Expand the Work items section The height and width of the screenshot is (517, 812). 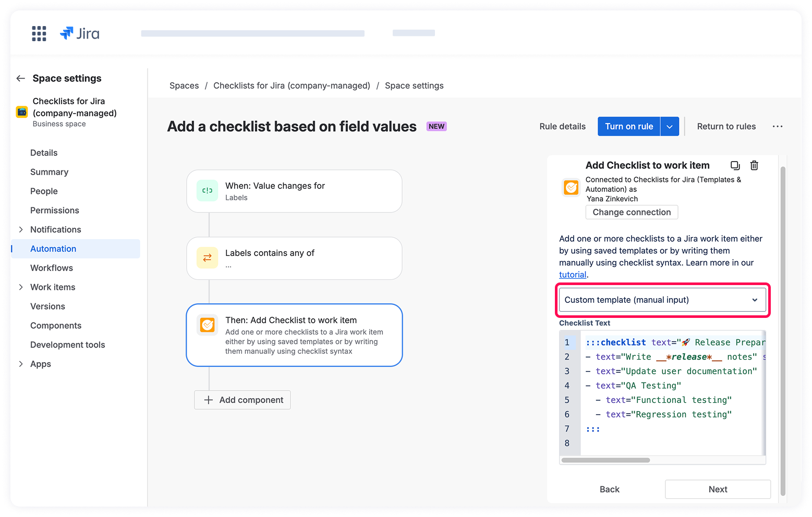click(x=21, y=287)
